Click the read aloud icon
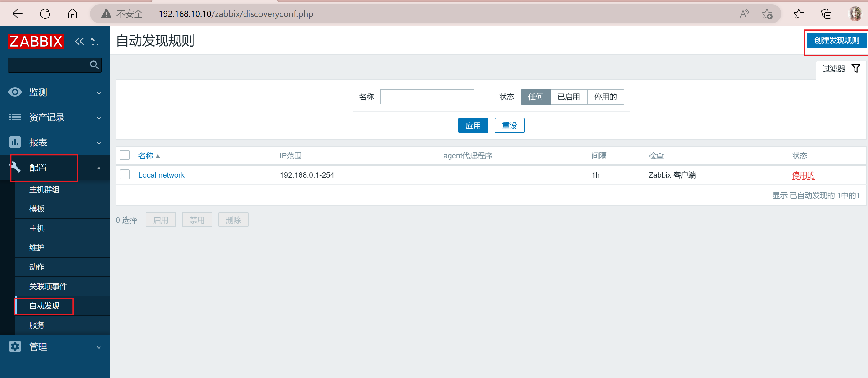 click(x=744, y=14)
